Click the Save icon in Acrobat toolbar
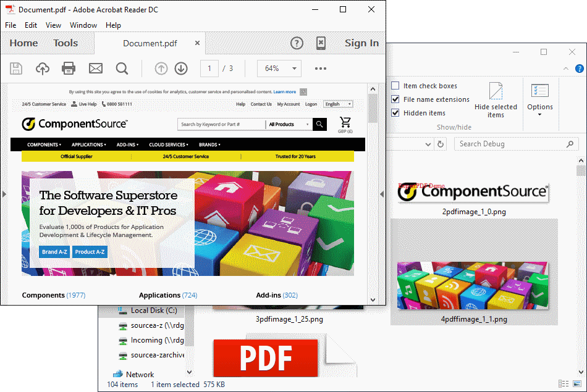 [15, 69]
